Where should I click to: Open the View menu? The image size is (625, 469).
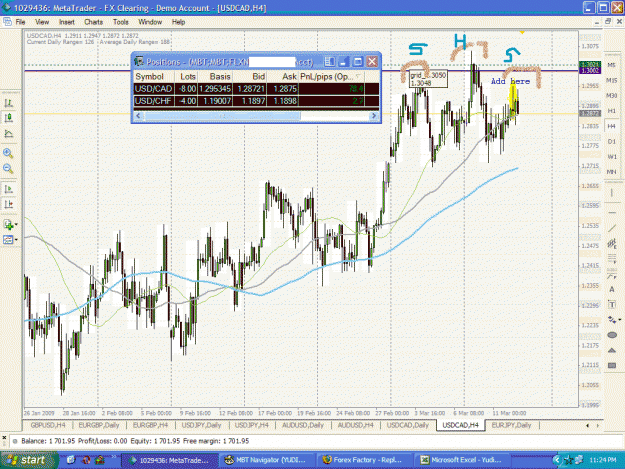point(42,22)
